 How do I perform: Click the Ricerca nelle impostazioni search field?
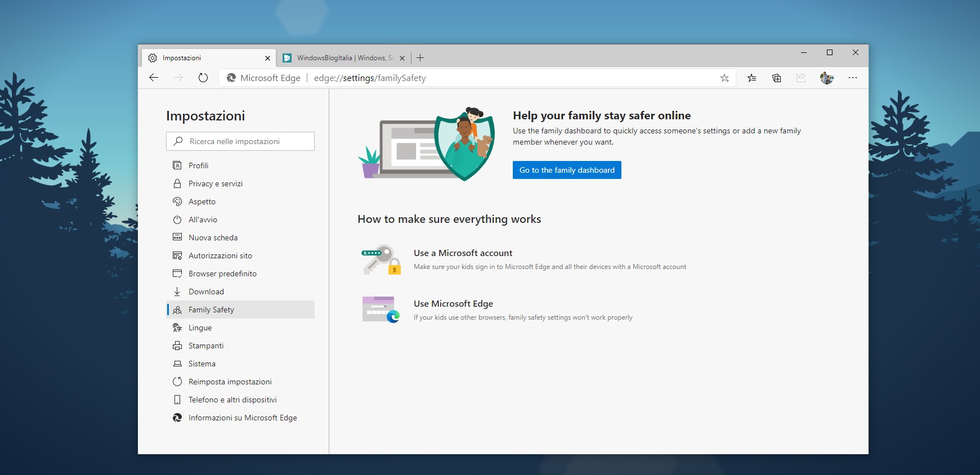pyautogui.click(x=240, y=141)
